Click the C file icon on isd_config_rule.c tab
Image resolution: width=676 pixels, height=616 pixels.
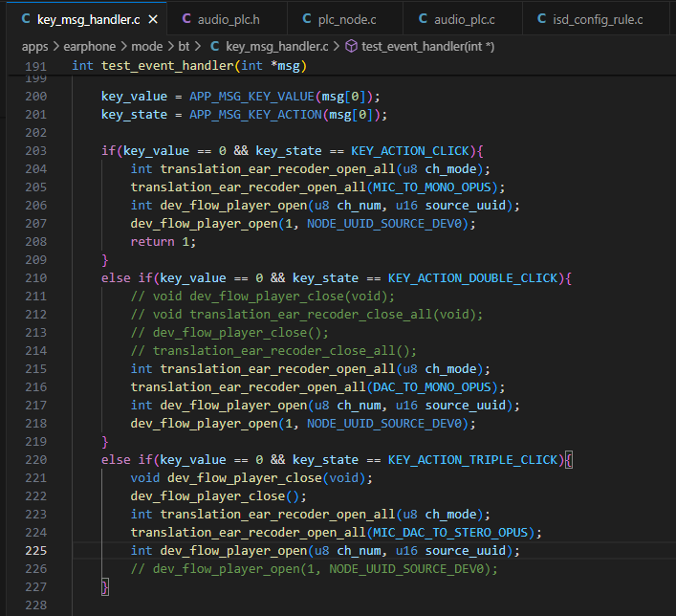click(541, 19)
